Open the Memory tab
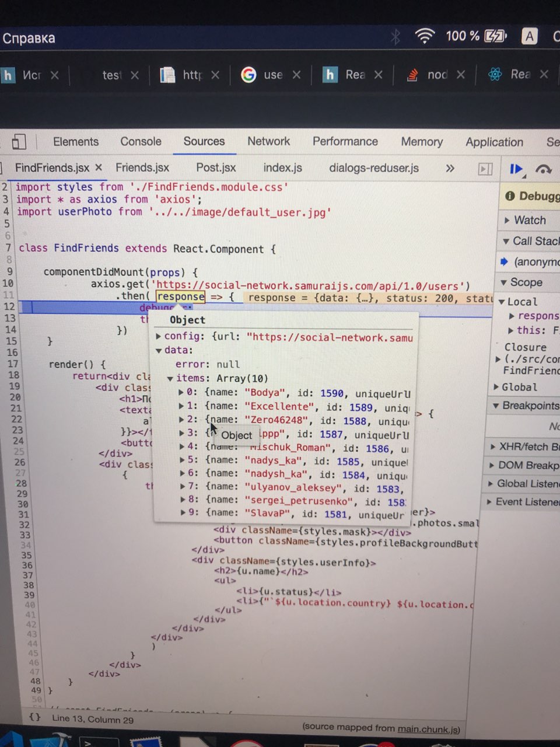This screenshot has width=560, height=747. point(422,142)
